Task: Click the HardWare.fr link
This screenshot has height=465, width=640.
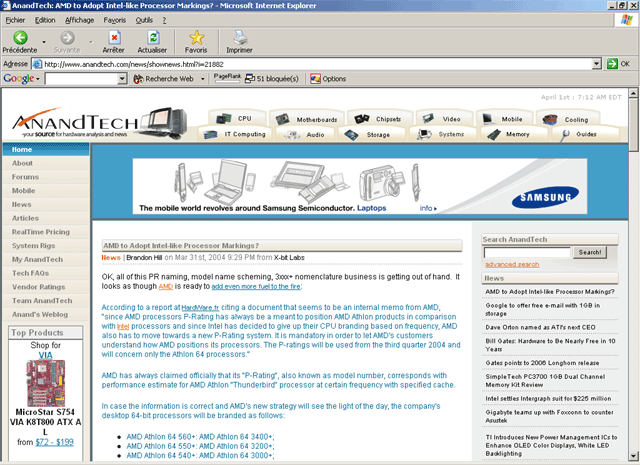Action: 200,308
